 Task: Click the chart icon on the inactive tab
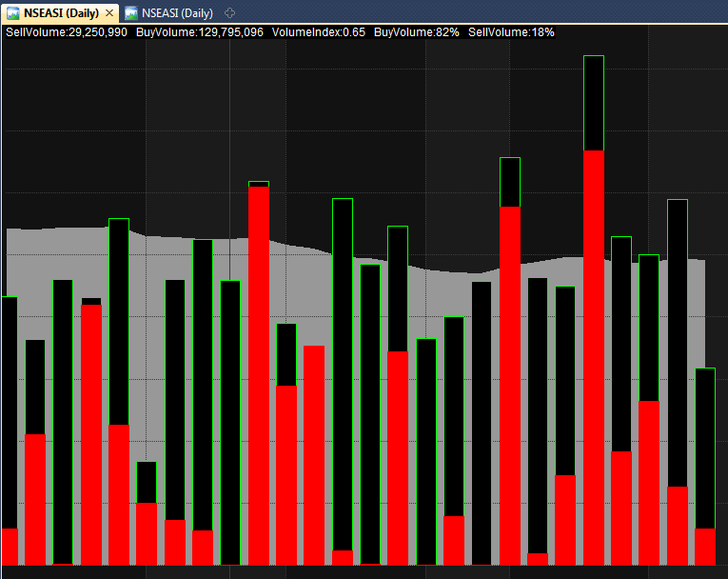point(130,13)
